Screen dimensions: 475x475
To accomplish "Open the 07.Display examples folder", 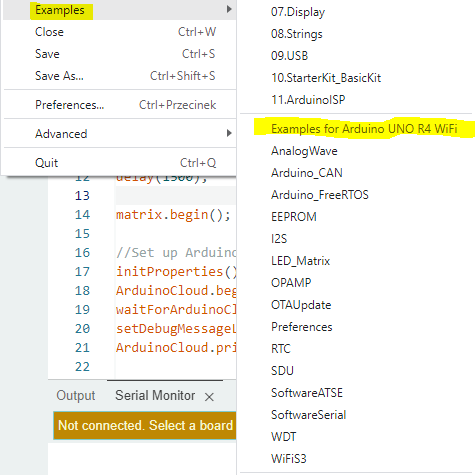I will pyautogui.click(x=298, y=12).
